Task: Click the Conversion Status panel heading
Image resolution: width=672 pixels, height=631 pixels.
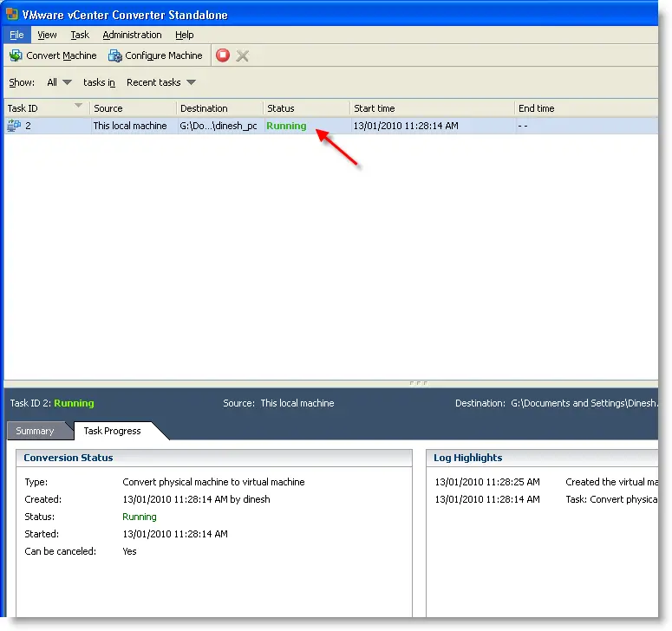Action: pyautogui.click(x=69, y=458)
